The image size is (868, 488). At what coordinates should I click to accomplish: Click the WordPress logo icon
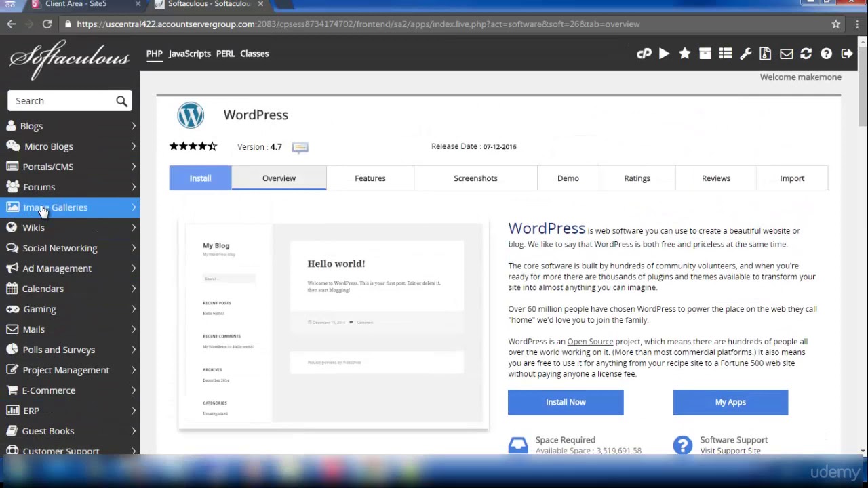point(191,115)
